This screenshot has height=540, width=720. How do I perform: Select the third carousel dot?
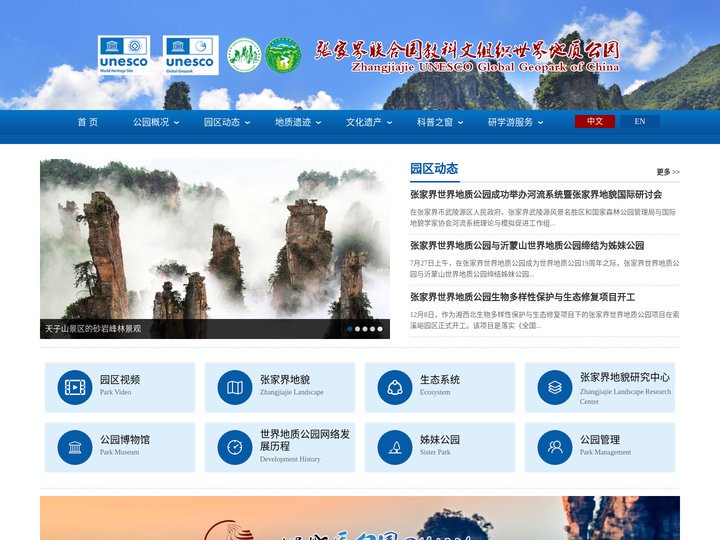coord(365,329)
